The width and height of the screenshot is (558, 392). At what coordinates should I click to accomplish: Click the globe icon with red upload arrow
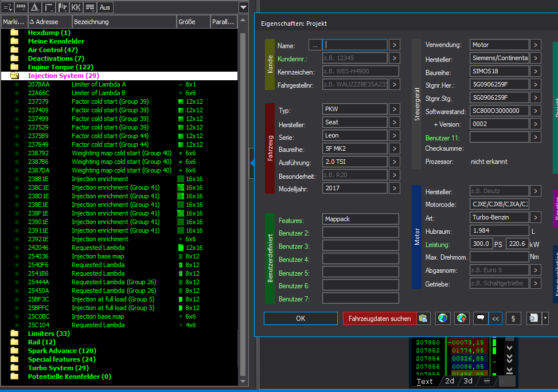461,319
